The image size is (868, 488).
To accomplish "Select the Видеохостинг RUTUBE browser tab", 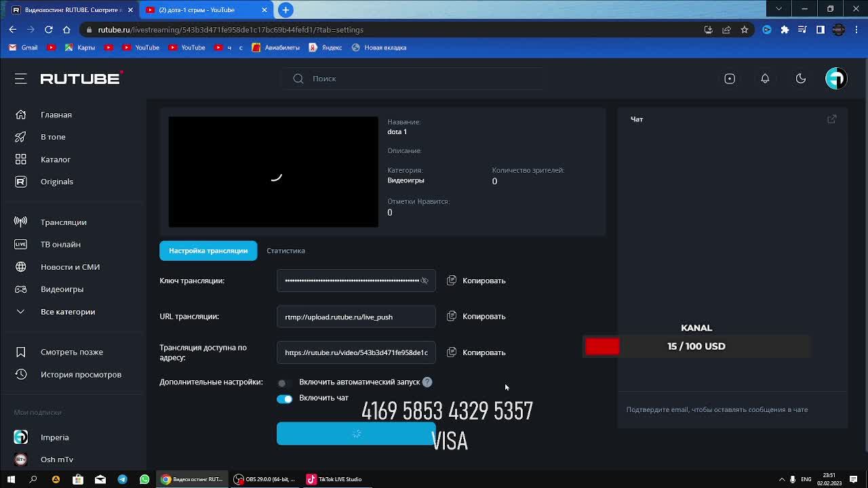I will click(73, 9).
